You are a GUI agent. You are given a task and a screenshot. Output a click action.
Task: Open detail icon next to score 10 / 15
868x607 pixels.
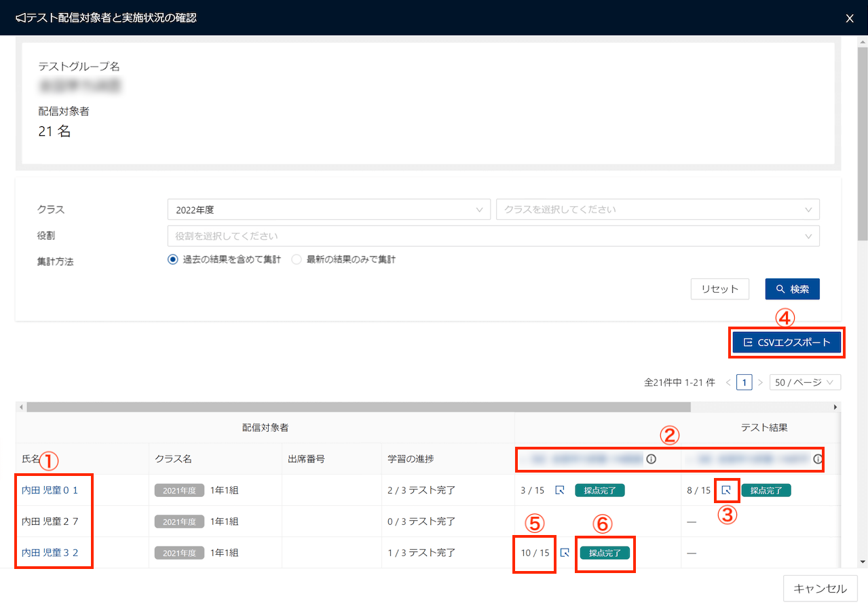point(564,553)
